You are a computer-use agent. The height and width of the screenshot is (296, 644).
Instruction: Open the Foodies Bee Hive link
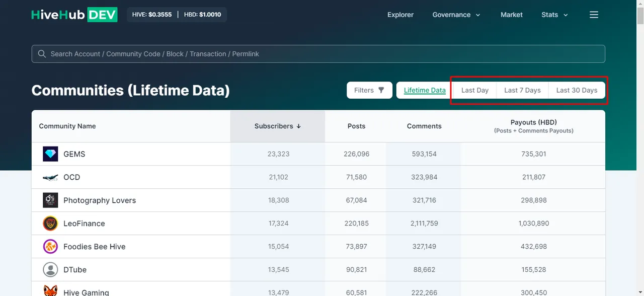click(95, 247)
